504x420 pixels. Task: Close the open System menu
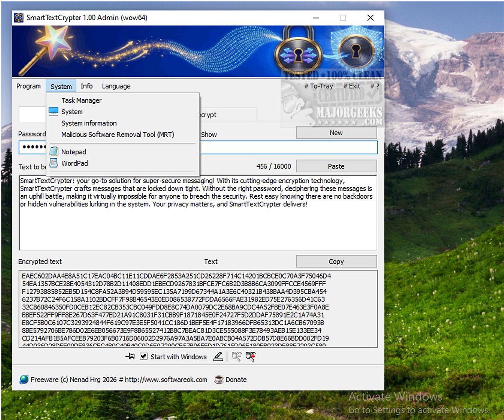point(61,86)
